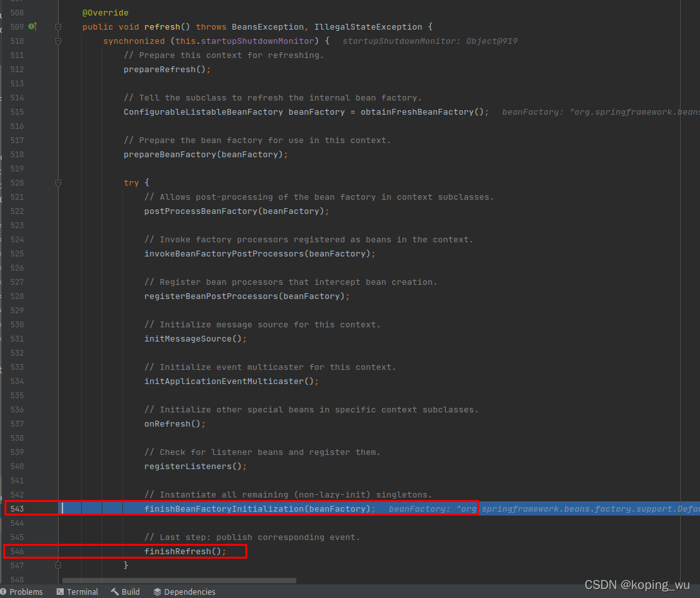Open the Terminal tool window tab

[77, 592]
